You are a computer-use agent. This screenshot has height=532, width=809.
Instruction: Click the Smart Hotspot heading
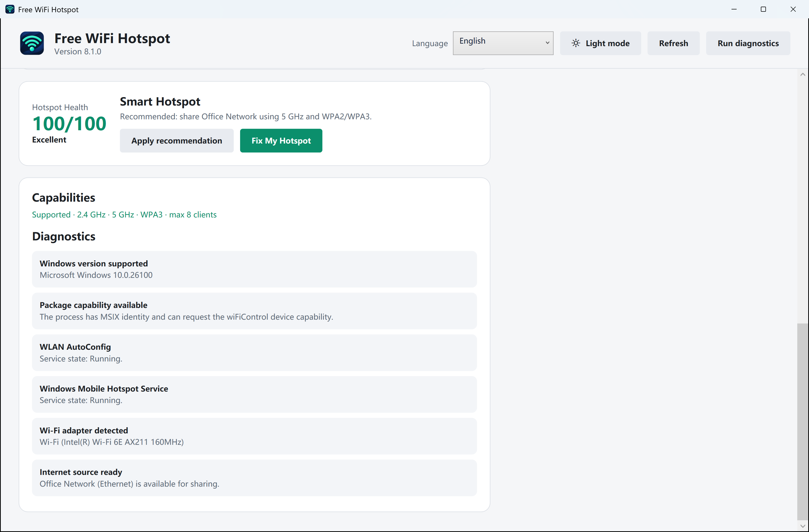pos(160,101)
